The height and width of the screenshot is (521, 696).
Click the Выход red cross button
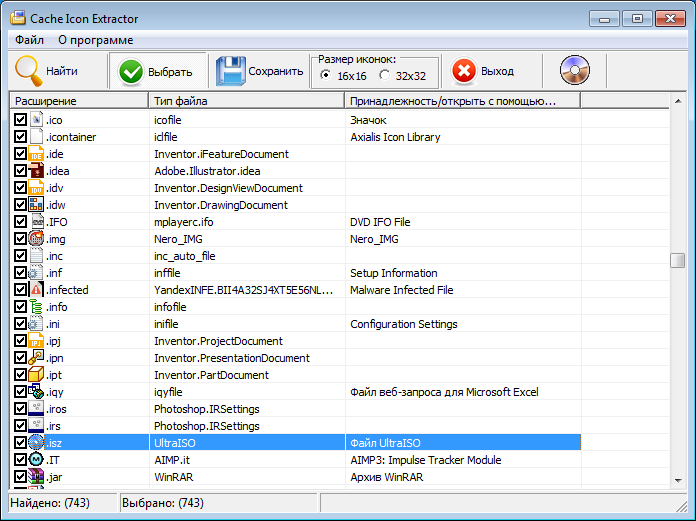(x=483, y=71)
